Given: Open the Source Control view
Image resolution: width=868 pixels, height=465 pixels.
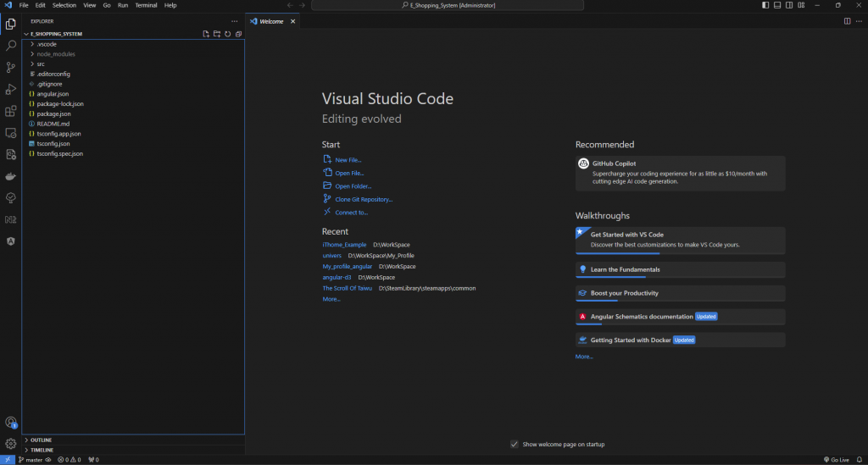Looking at the screenshot, I should (x=11, y=67).
